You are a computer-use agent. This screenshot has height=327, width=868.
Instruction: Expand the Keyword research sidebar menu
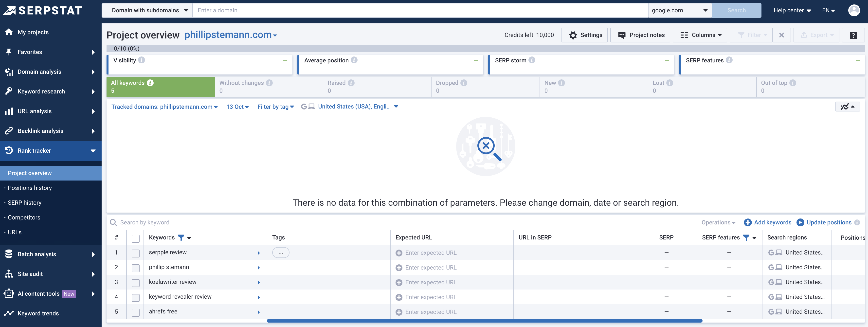[x=51, y=91]
